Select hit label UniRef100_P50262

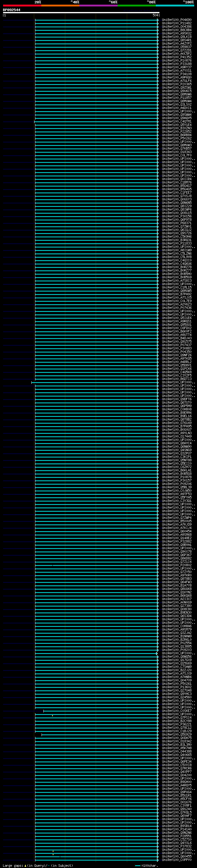click(177, 138)
